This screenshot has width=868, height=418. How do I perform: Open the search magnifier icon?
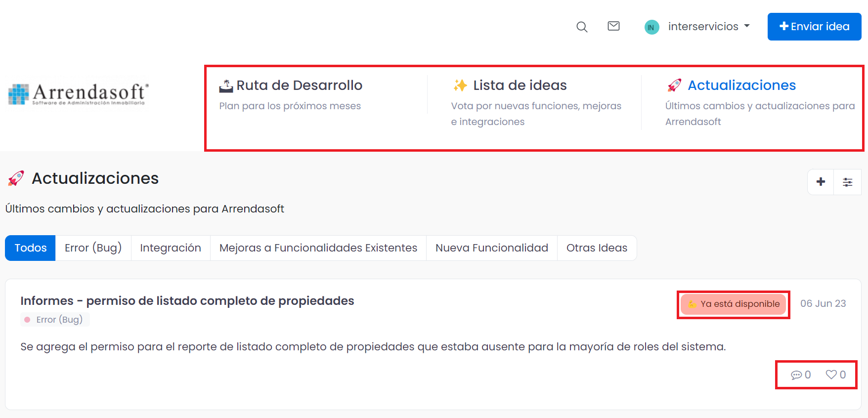tap(582, 27)
